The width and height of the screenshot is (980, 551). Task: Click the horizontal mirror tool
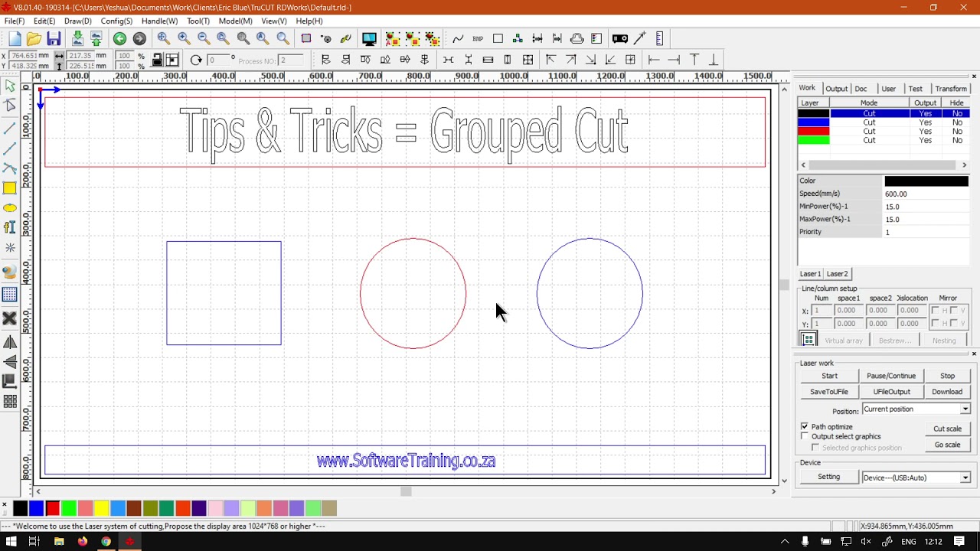[x=10, y=342]
